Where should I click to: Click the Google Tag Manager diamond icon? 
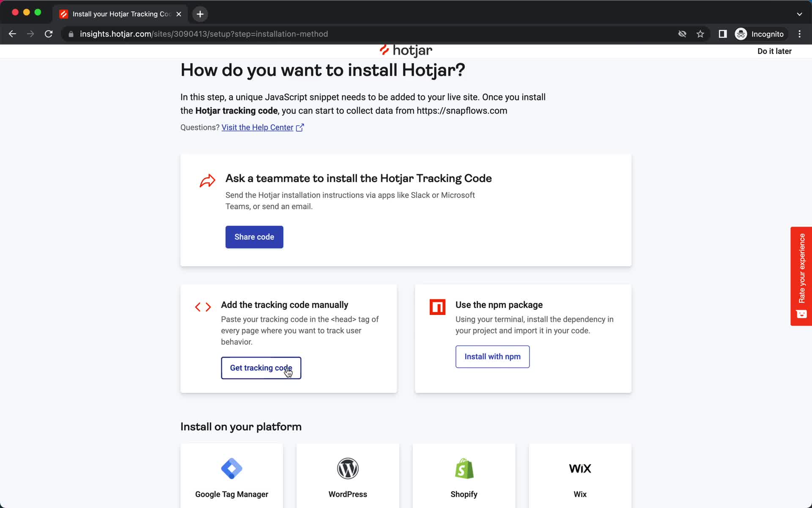231,468
